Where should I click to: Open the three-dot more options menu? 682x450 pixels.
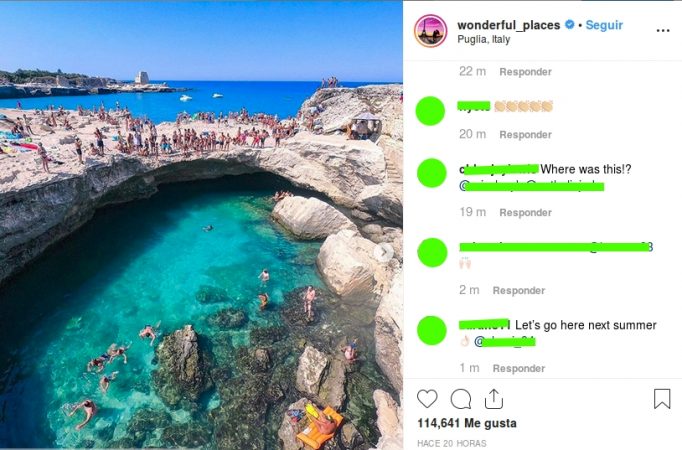662,30
